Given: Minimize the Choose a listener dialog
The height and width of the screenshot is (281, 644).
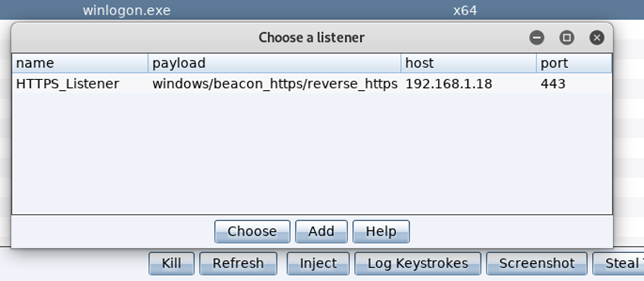Looking at the screenshot, I should [536, 38].
